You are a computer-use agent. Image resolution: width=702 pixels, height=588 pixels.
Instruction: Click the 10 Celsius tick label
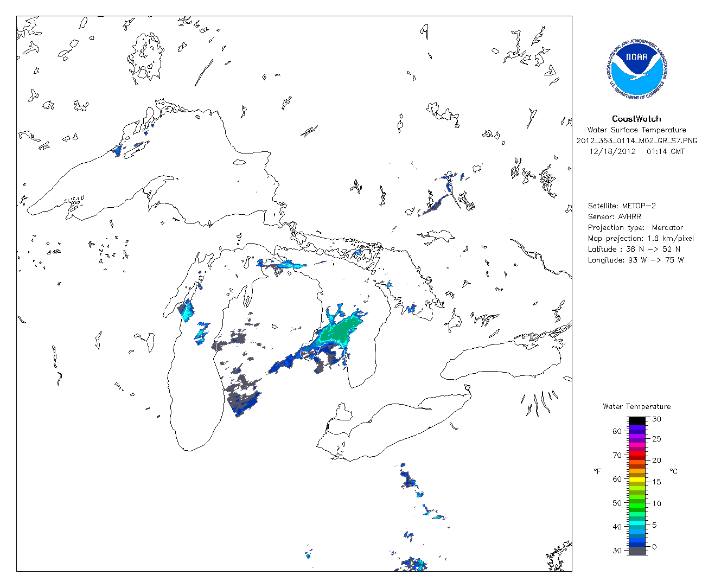(656, 504)
